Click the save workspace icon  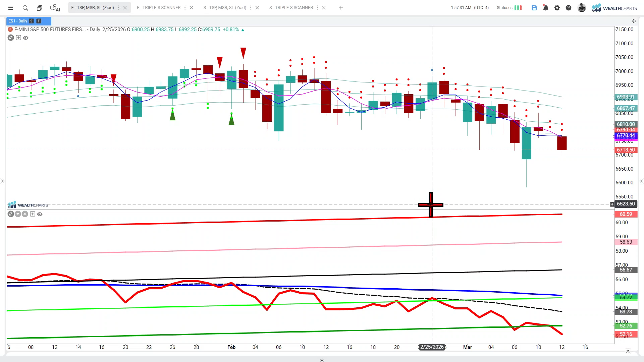point(534,8)
